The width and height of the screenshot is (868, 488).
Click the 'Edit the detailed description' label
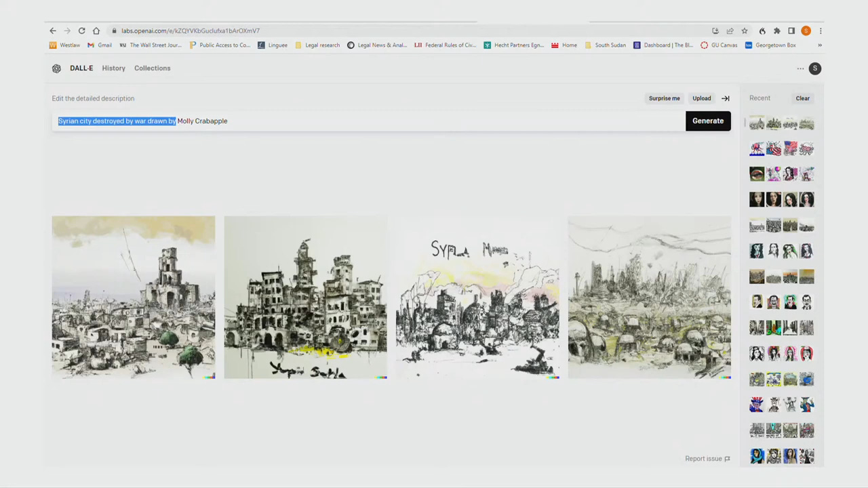click(x=93, y=98)
